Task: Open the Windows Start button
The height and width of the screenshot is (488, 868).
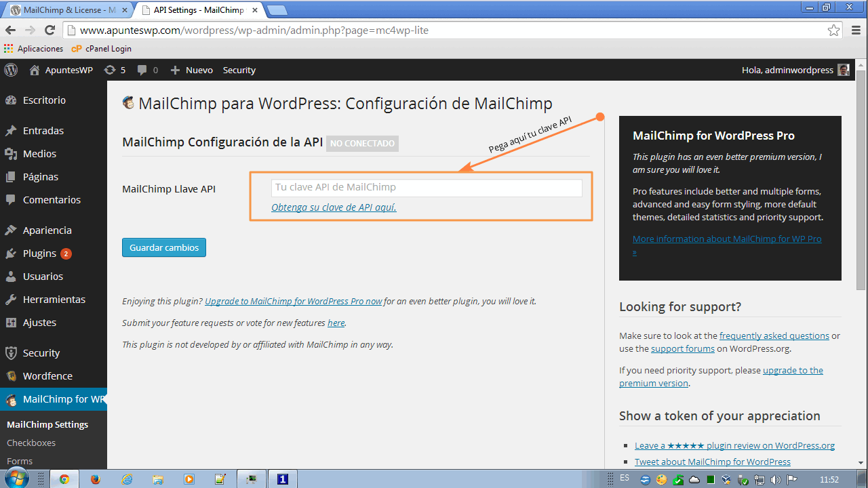Action: click(x=17, y=478)
